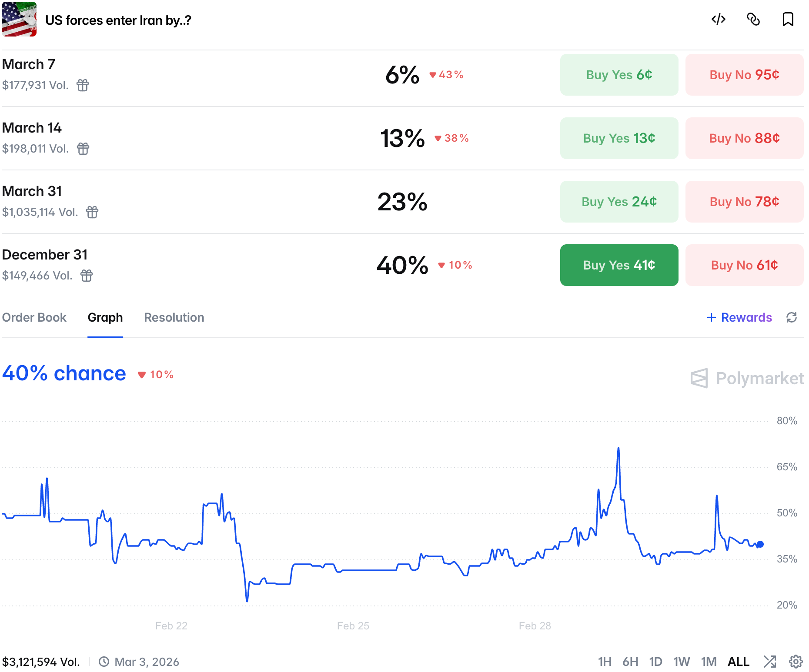Click the December 31 gift icon
The image size is (809, 672).
87,276
